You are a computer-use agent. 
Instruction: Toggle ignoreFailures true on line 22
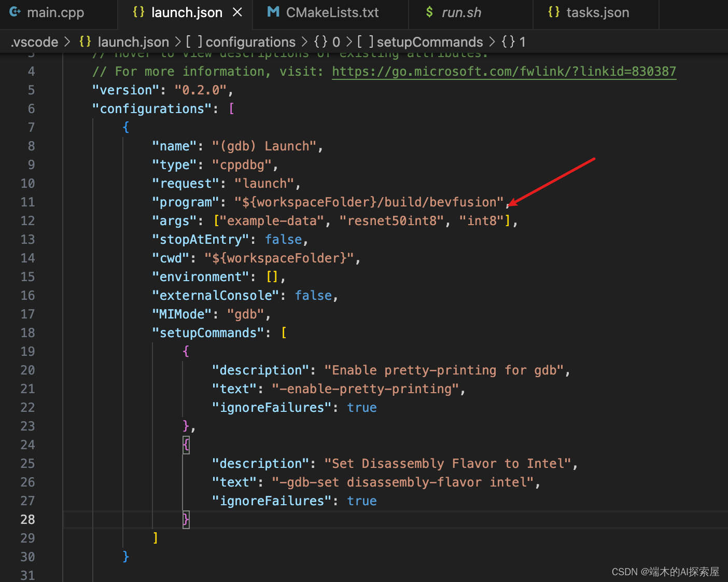pos(361,407)
